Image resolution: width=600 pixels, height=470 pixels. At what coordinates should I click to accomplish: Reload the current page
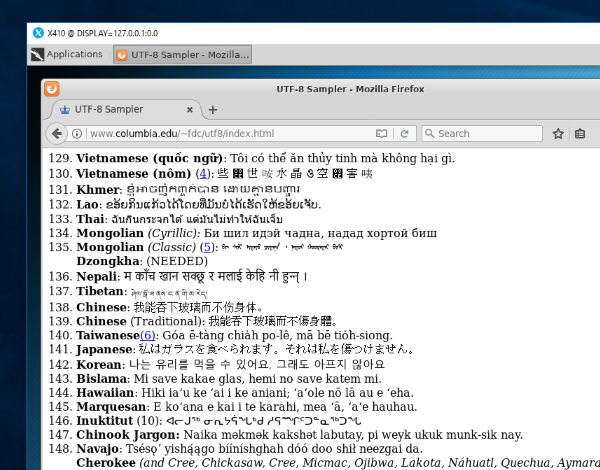(405, 133)
